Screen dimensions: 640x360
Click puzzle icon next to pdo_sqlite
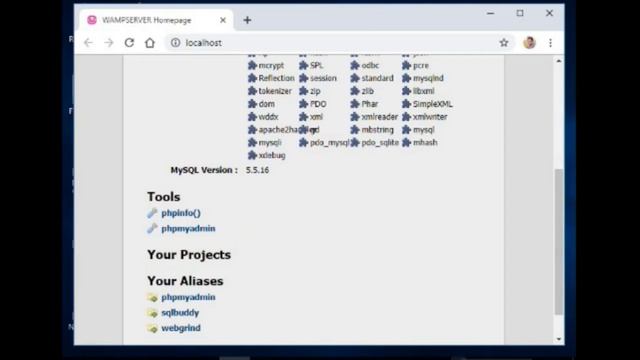pyautogui.click(x=355, y=142)
